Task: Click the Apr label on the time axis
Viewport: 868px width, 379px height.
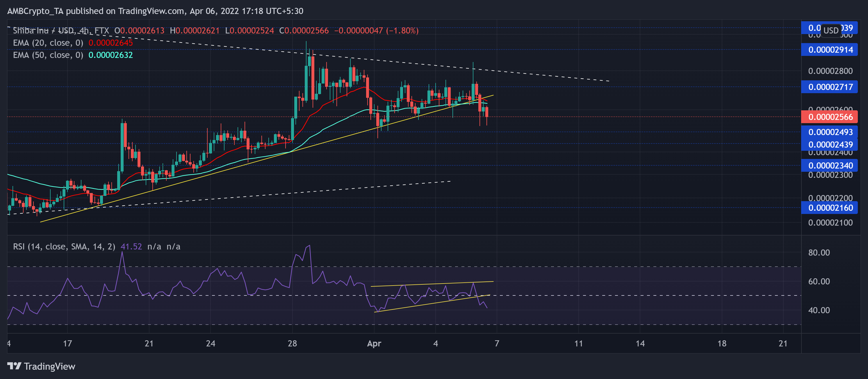Action: click(x=374, y=344)
